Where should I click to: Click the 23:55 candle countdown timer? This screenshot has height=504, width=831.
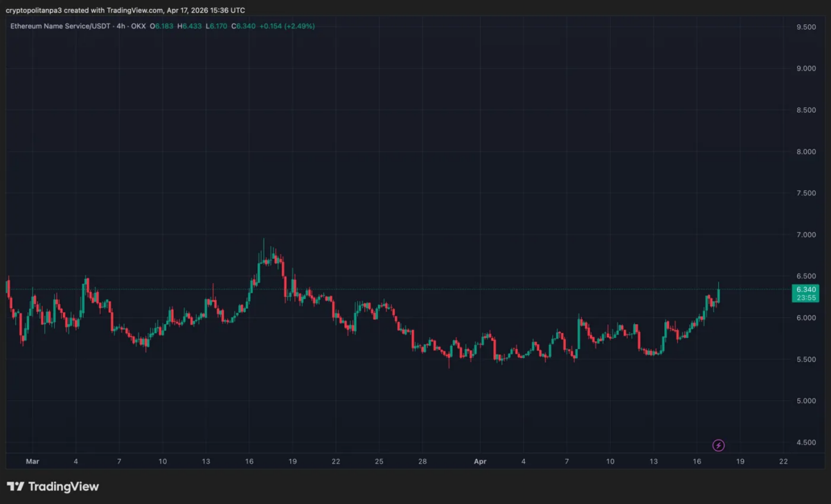tap(805, 298)
